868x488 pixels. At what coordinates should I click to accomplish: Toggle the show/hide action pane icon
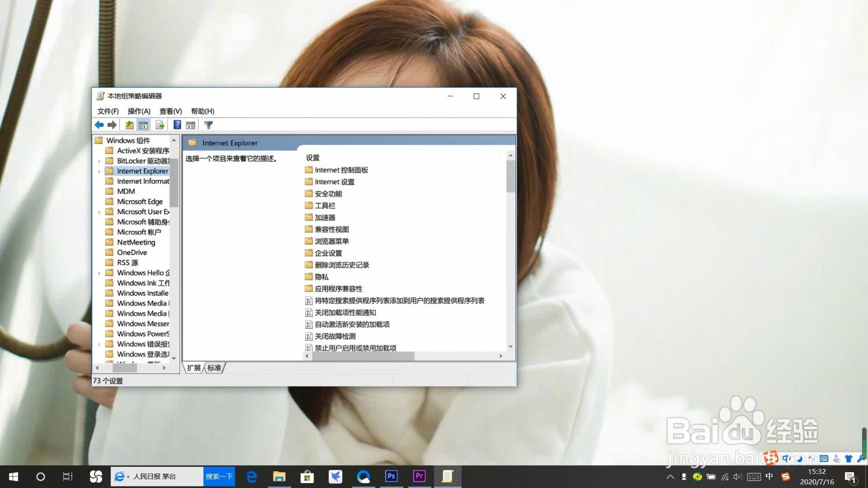[191, 125]
